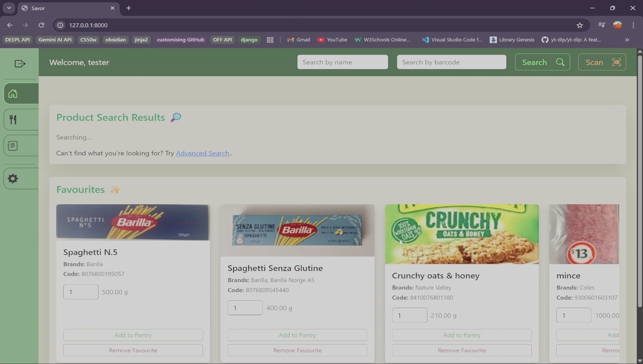Open the settings gear in sidebar
This screenshot has height=364, width=643.
[13, 179]
